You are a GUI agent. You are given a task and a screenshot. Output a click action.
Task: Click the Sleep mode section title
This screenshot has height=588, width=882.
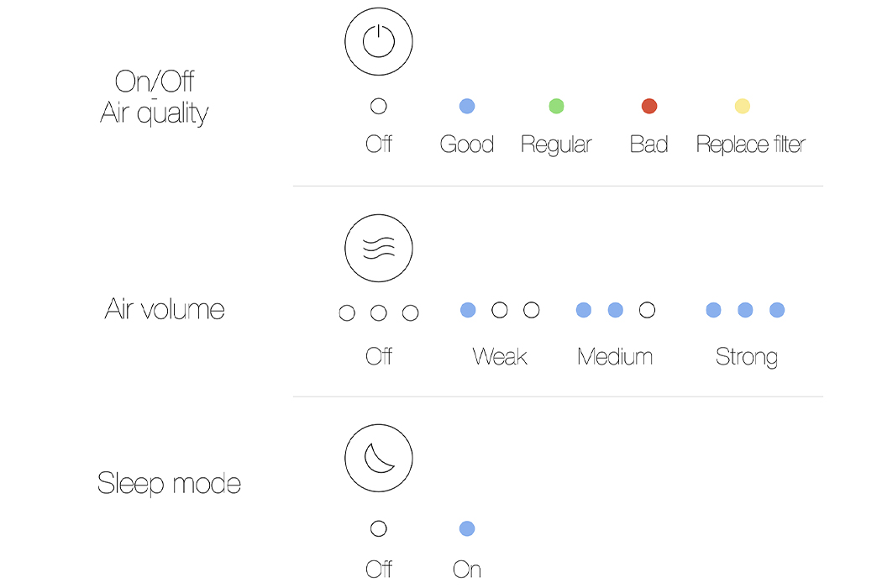169,484
